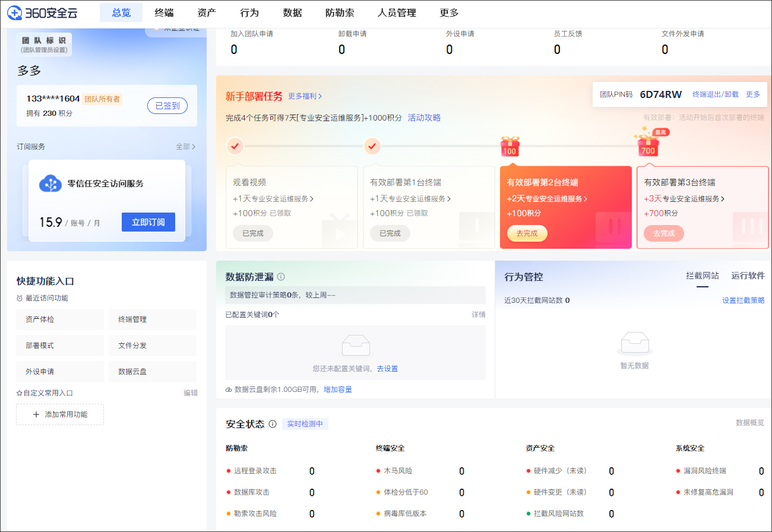Viewport: 772px width, 532px height.
Task: Click 增加容量 link
Action: (338, 389)
